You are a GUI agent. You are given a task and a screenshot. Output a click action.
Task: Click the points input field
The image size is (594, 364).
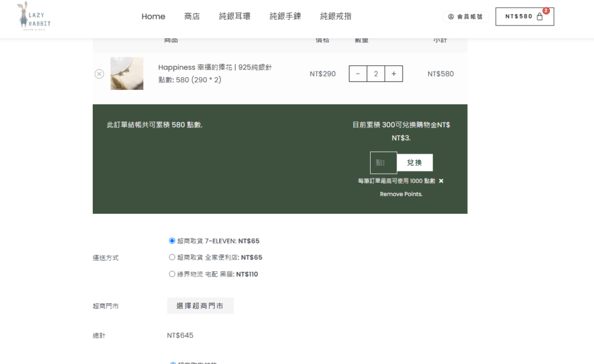(x=383, y=163)
